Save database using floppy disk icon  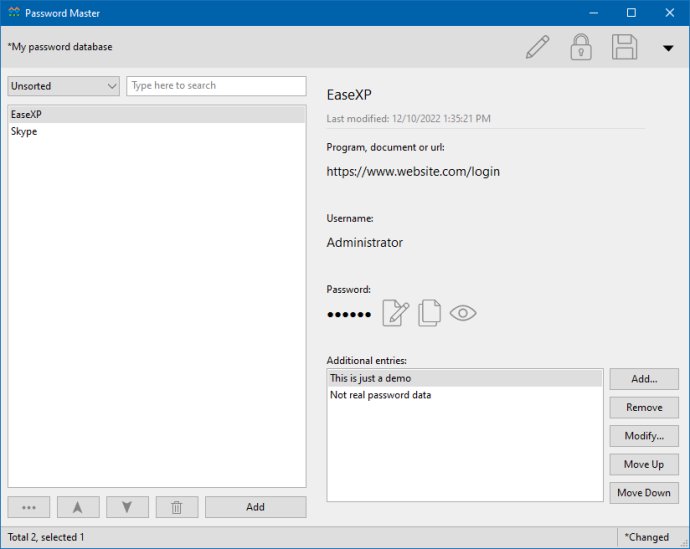pos(624,47)
